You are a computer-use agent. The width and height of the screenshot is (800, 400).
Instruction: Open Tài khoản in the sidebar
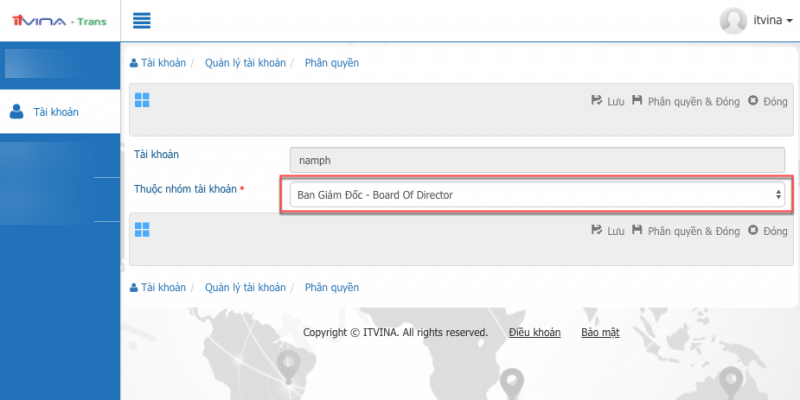coord(56,112)
